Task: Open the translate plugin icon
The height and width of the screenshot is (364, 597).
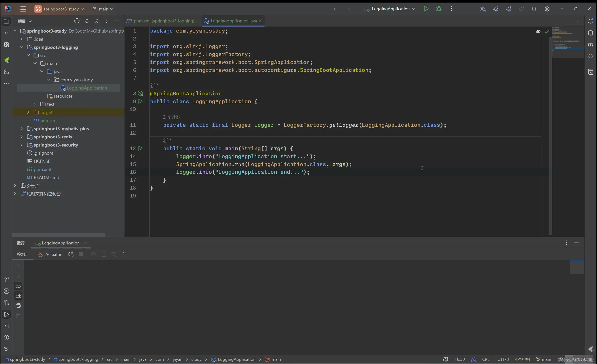Action: tap(483, 9)
